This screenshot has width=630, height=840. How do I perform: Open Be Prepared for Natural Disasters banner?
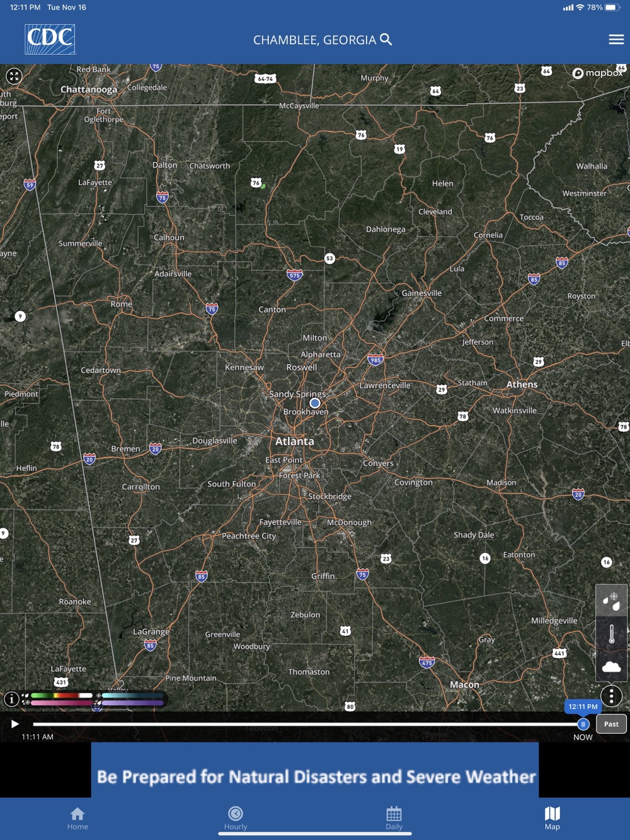point(315,770)
